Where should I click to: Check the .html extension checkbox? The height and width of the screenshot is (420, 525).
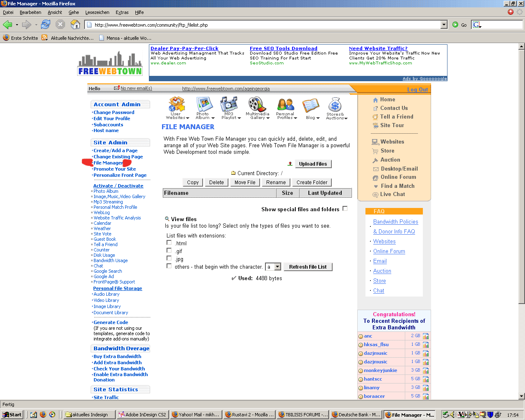169,242
